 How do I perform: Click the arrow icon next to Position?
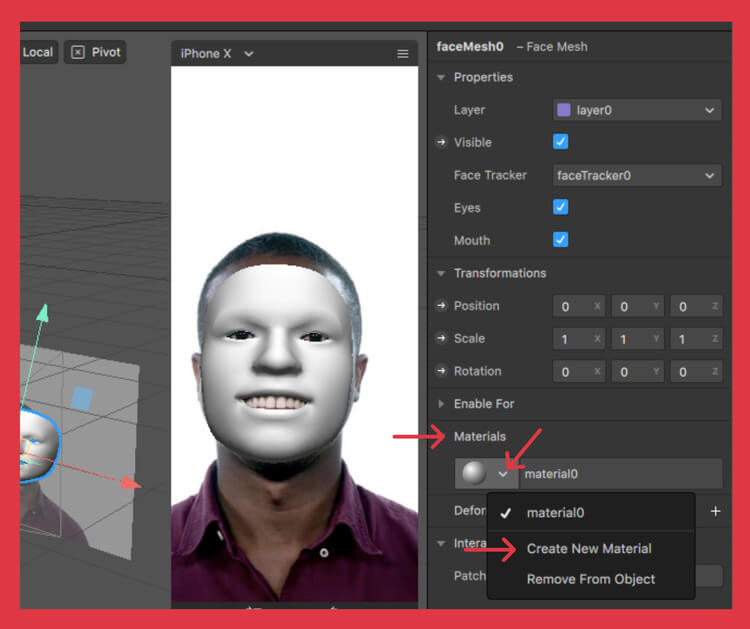(441, 306)
